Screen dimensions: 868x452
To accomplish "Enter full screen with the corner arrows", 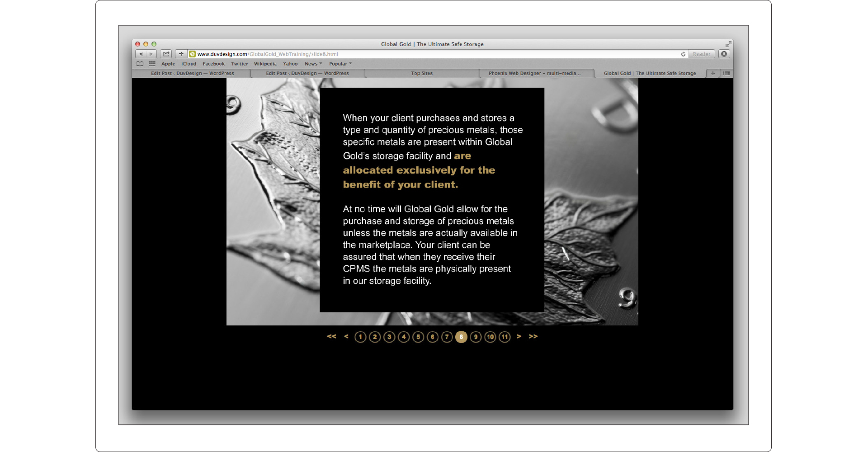I will click(x=728, y=44).
